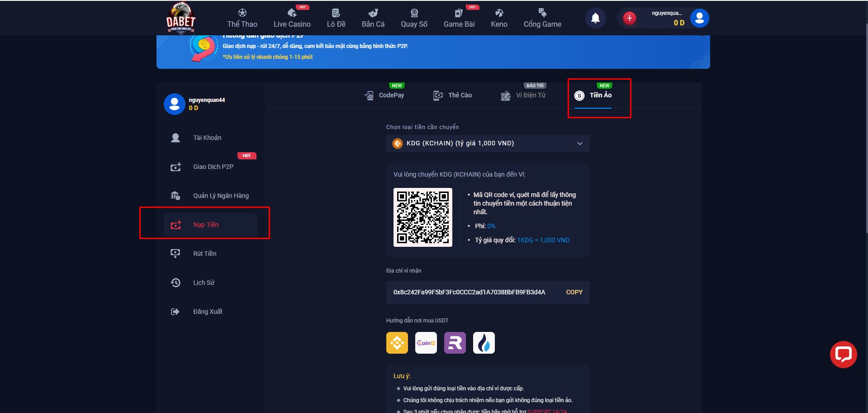Click the Tài Khoản person icon
868x413 pixels.
tap(175, 138)
